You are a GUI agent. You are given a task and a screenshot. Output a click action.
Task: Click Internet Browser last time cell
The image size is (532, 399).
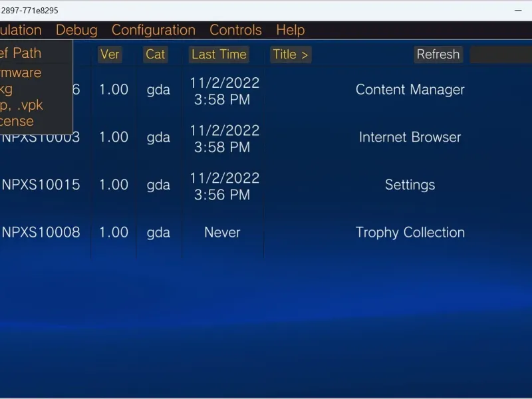pos(224,138)
